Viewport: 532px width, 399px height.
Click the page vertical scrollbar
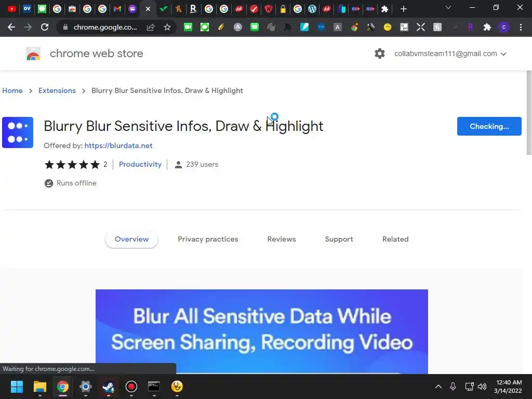point(529,113)
